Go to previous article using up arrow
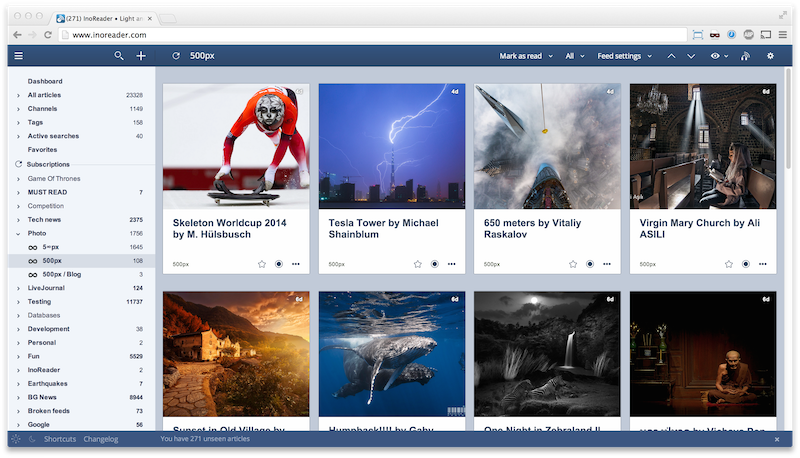The image size is (800, 458). click(672, 56)
